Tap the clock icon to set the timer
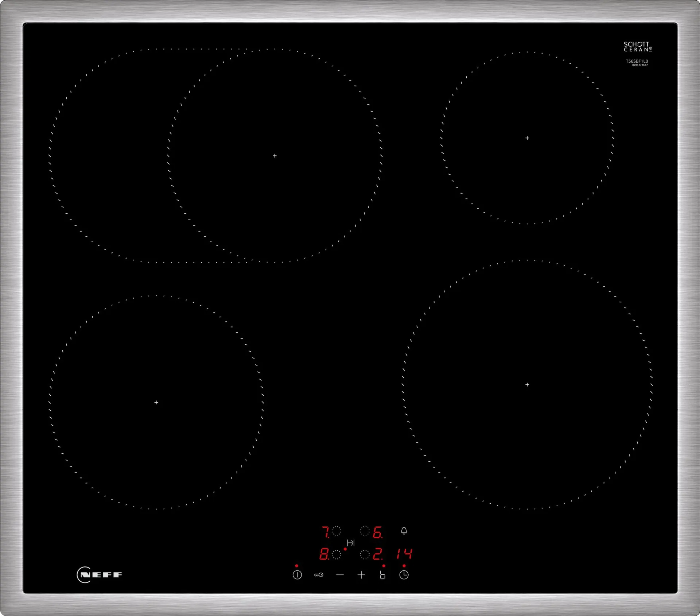 click(404, 575)
